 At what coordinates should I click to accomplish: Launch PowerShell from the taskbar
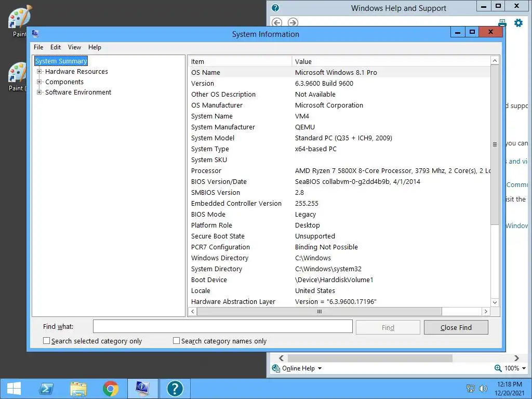coord(46,389)
